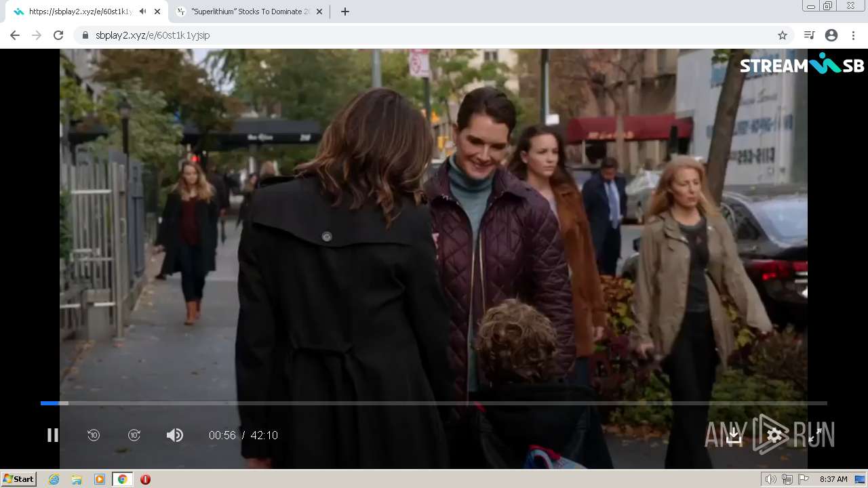Go back to previous page
Screen dimensions: 868x488
[x=15, y=35]
